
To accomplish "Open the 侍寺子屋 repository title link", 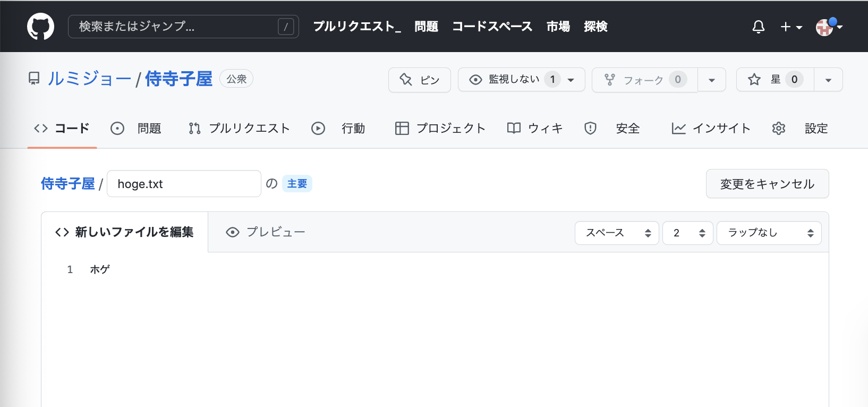I will (178, 79).
